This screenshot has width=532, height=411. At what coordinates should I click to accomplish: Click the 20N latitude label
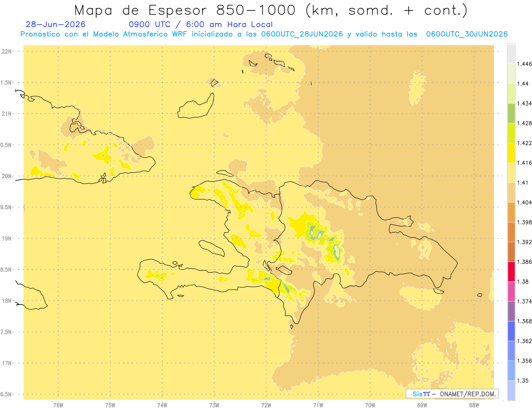click(x=7, y=176)
